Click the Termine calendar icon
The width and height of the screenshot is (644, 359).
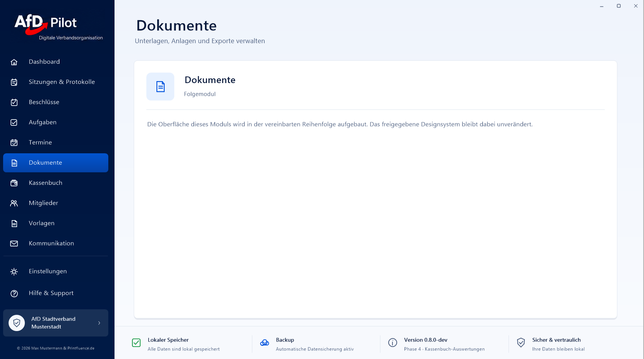[14, 143]
